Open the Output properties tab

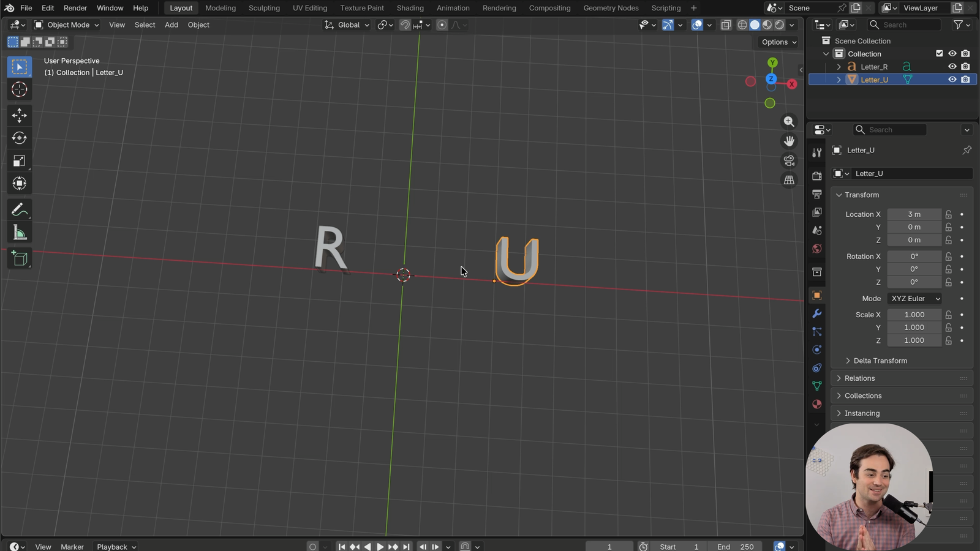pos(816,194)
